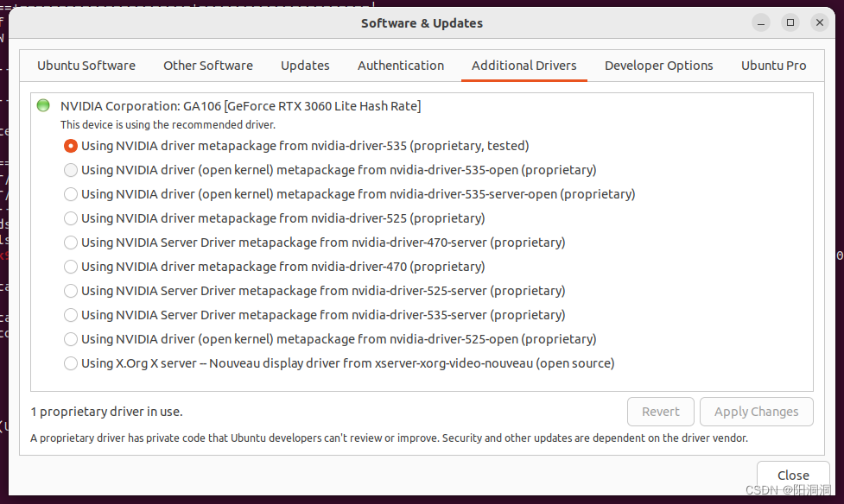Click the Close button at bottom

pos(793,476)
